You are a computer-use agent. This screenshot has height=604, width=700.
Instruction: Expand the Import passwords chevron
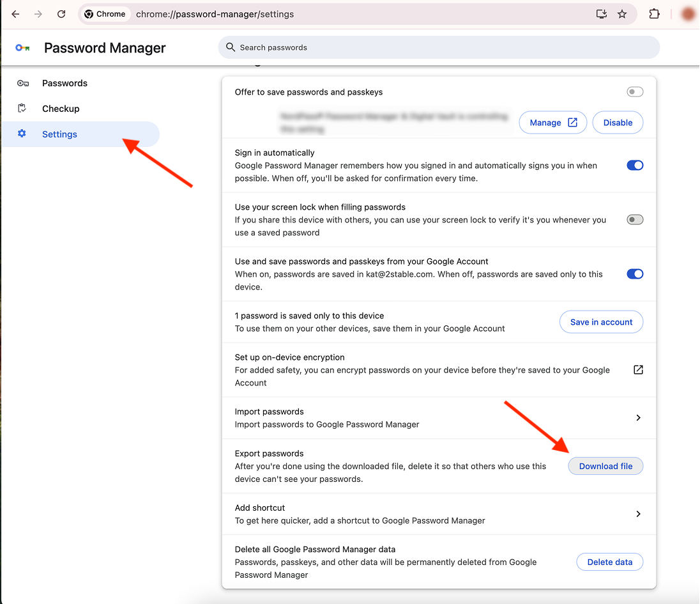pyautogui.click(x=637, y=417)
